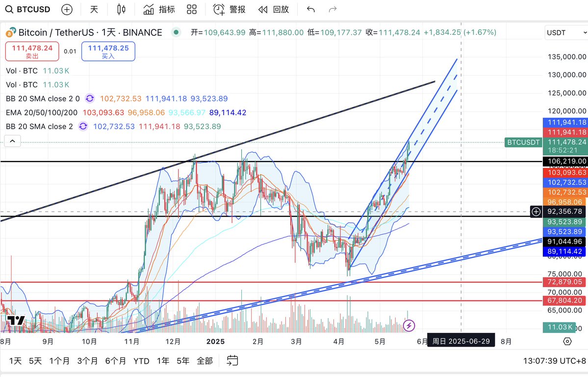
Task: Click the plus icon on the 92,356.78 price label
Action: point(536,212)
